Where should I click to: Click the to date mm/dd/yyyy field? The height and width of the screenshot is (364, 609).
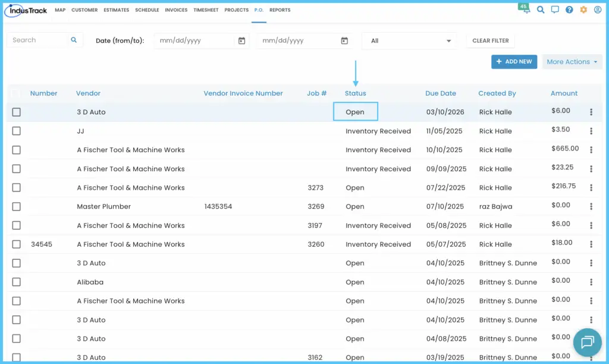[297, 41]
